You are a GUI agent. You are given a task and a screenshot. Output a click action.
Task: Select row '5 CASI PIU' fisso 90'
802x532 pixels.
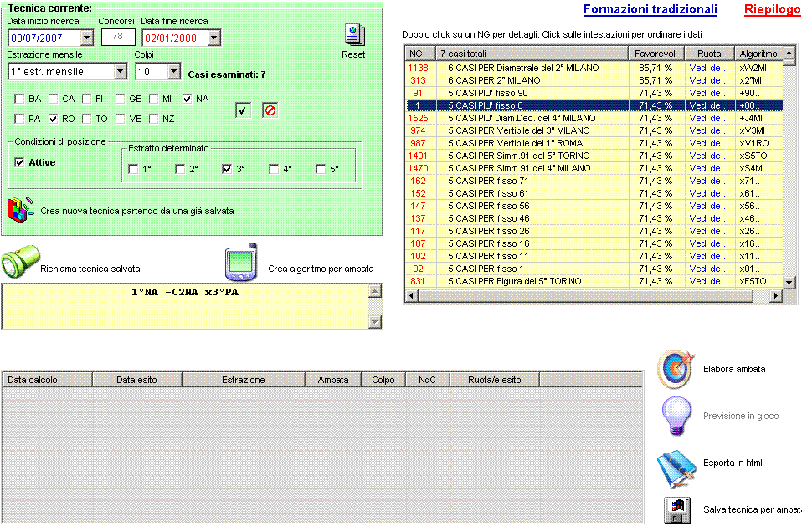click(x=594, y=93)
